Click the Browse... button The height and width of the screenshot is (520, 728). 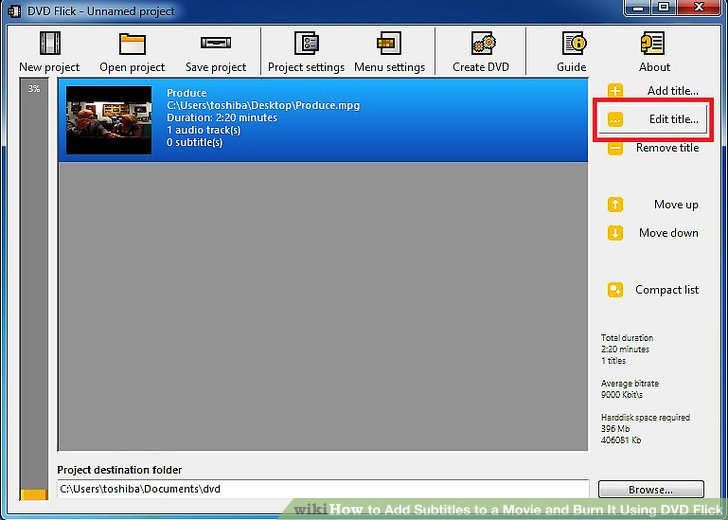click(651, 489)
